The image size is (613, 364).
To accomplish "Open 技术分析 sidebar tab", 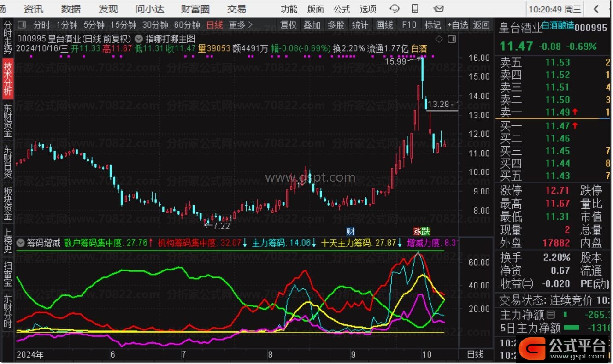I will point(8,78).
